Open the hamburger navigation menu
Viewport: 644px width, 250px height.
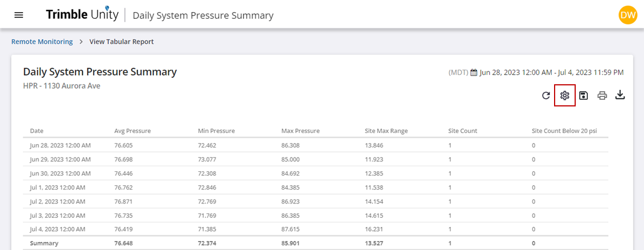point(18,15)
